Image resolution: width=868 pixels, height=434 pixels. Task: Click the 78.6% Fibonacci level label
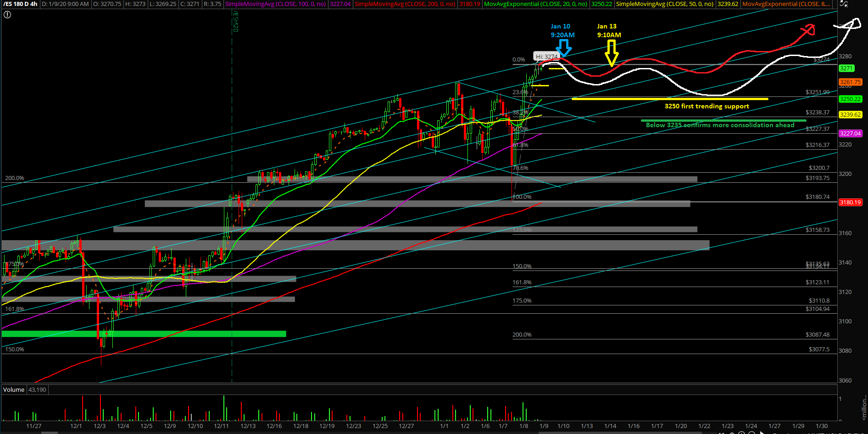point(521,168)
